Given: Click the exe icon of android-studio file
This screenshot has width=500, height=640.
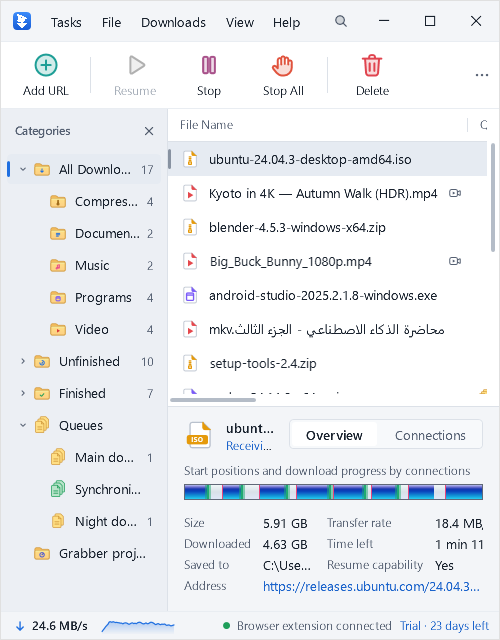Looking at the screenshot, I should 190,295.
